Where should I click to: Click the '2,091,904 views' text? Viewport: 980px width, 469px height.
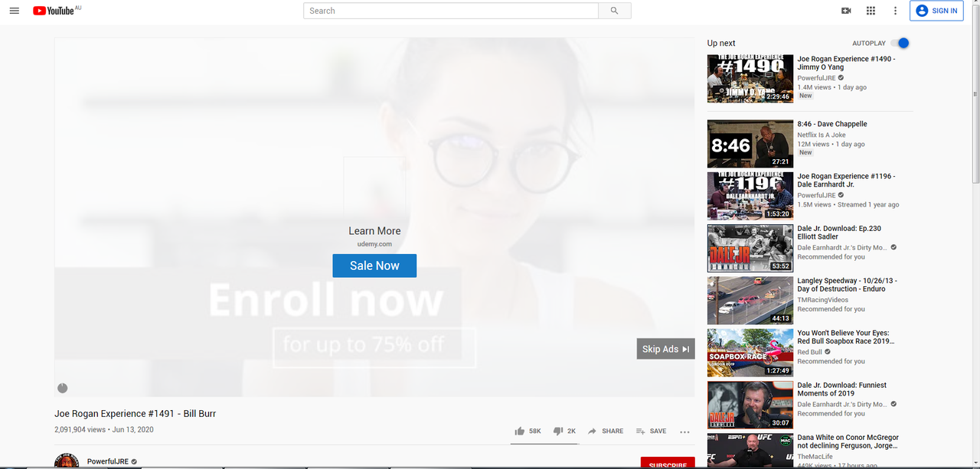coord(80,430)
